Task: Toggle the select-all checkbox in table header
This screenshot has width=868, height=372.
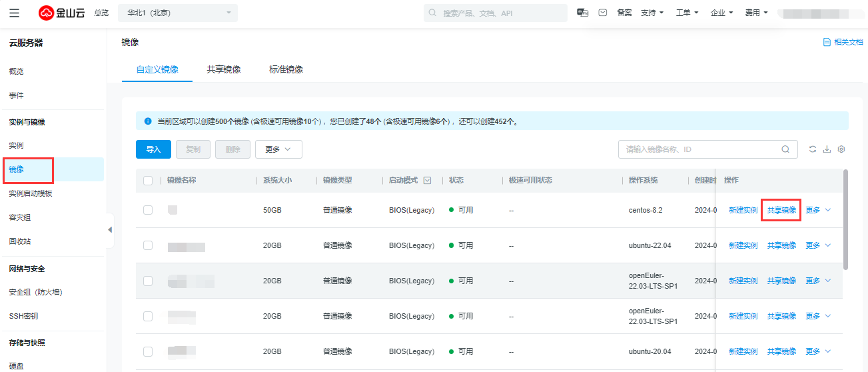Action: click(148, 181)
